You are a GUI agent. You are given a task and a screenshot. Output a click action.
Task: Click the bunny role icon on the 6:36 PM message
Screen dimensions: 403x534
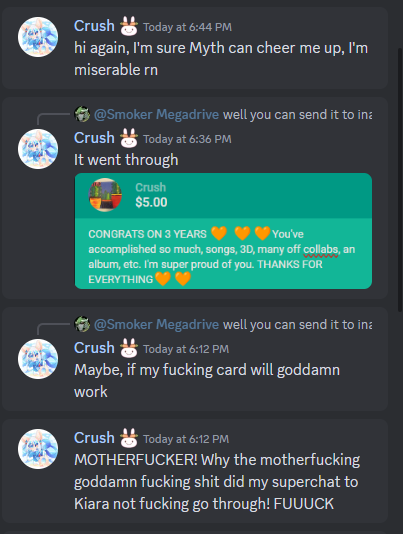129,138
